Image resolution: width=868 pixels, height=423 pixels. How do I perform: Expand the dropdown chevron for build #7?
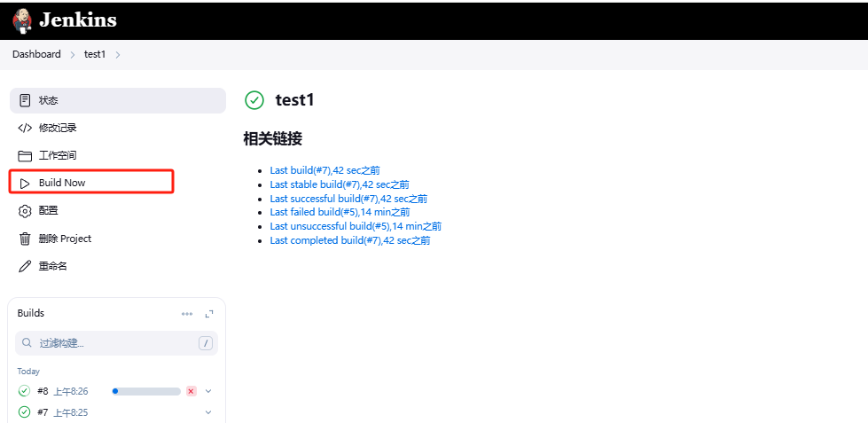tap(208, 412)
